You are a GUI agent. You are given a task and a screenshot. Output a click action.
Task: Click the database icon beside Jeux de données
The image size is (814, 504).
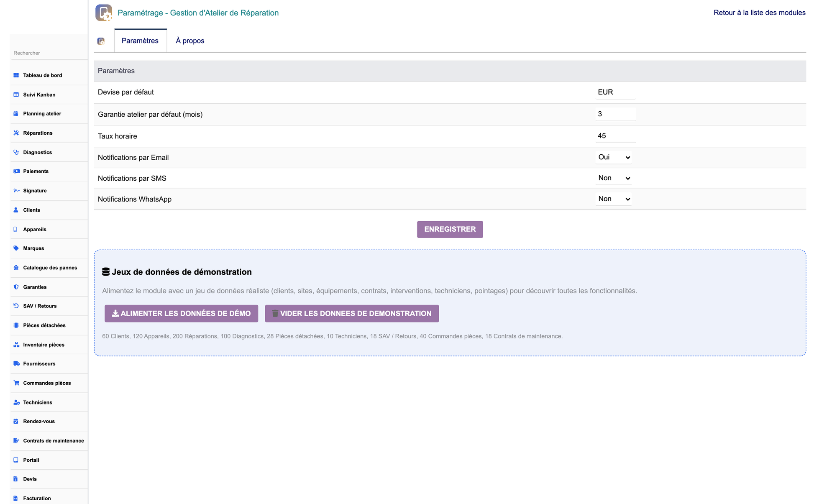(x=106, y=272)
